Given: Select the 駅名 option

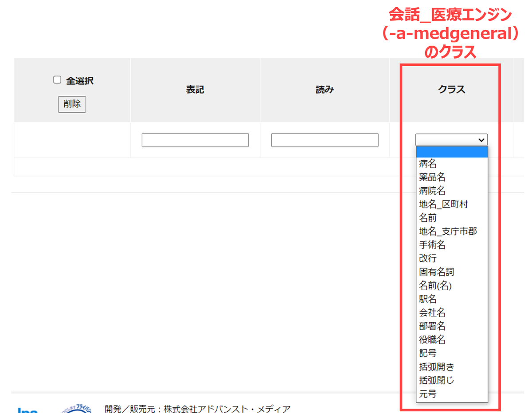Looking at the screenshot, I should 452,299.
